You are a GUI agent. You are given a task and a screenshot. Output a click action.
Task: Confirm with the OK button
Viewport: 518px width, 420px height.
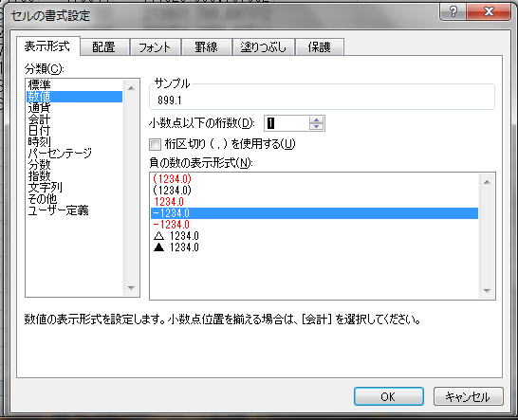pyautogui.click(x=389, y=396)
